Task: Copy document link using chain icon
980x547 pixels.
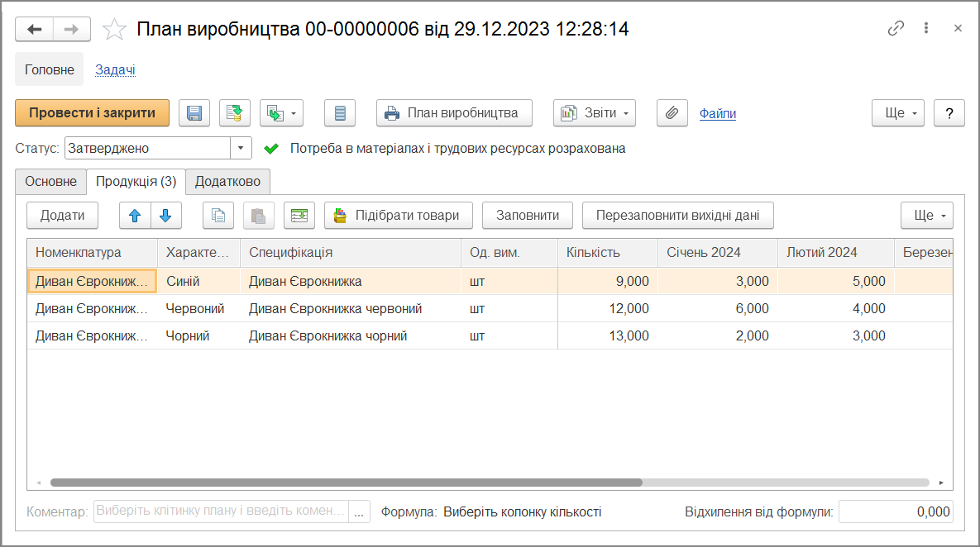Action: (x=896, y=29)
